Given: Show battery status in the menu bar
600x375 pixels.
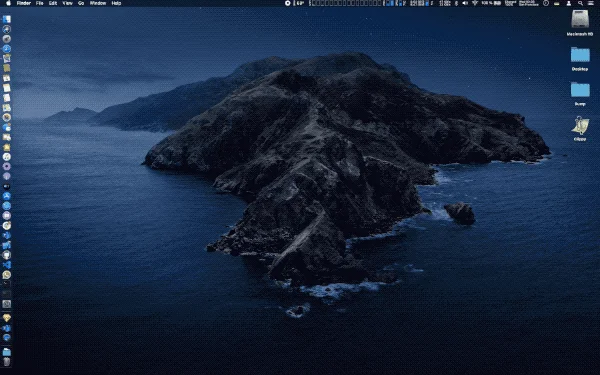Looking at the screenshot, I should (x=492, y=3).
